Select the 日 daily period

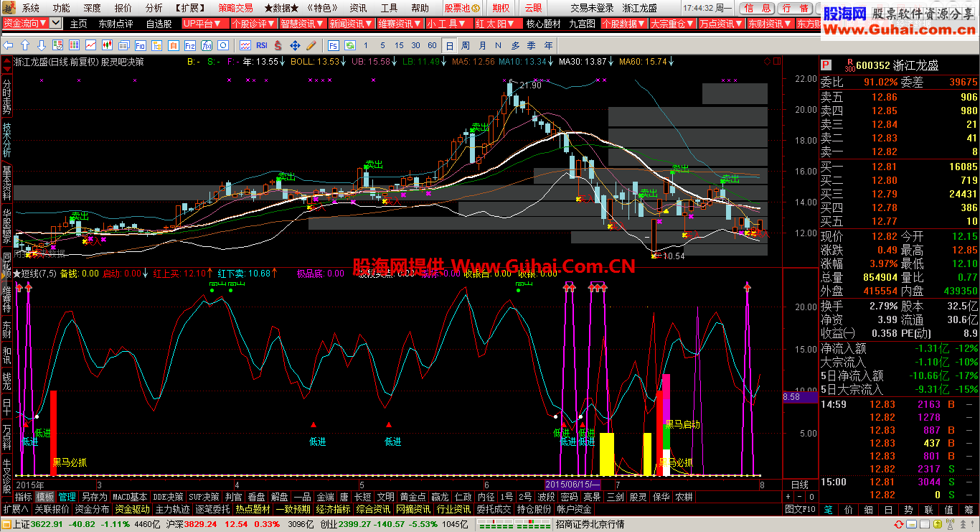(x=450, y=45)
